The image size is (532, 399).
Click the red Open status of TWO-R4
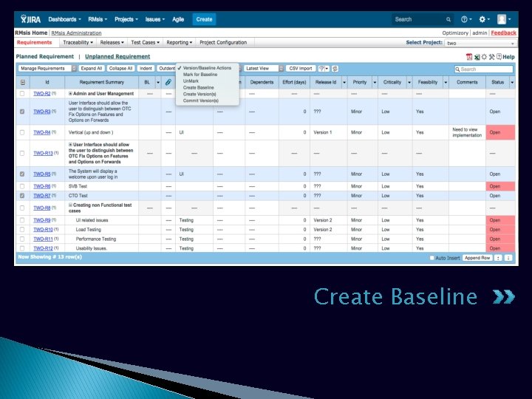(500, 132)
